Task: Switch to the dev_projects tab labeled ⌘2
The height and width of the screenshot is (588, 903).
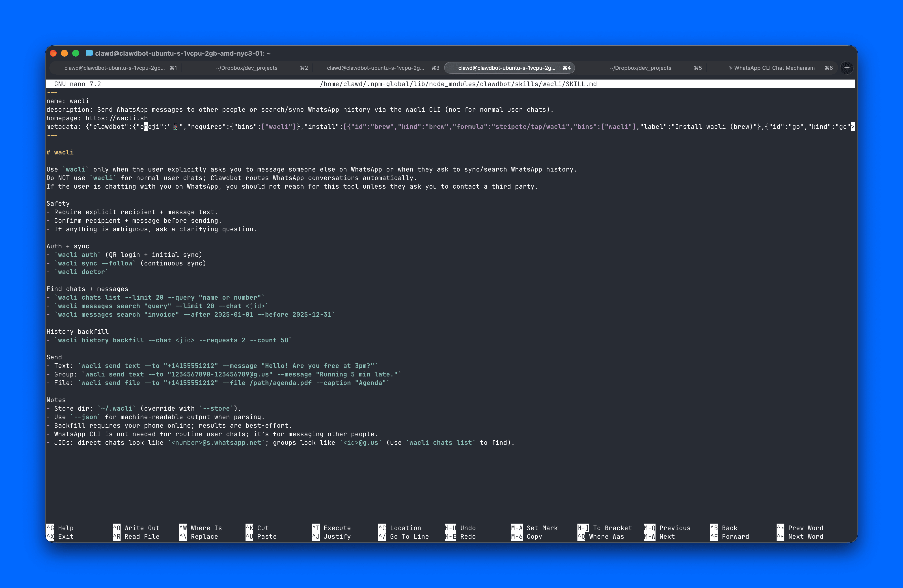Action: click(x=247, y=68)
